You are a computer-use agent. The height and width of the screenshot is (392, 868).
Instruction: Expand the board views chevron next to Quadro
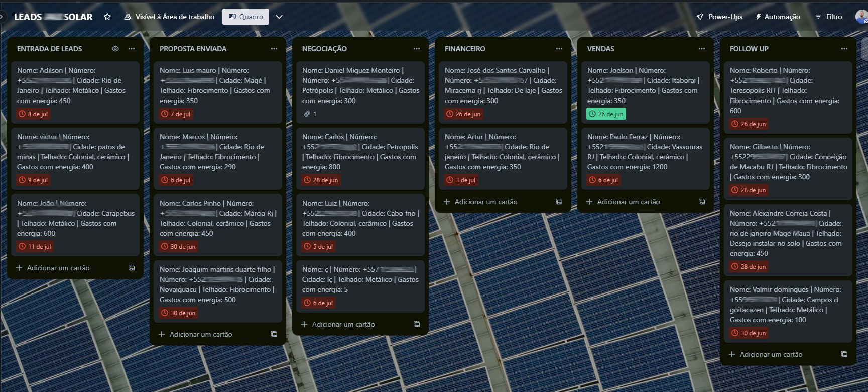coord(279,17)
